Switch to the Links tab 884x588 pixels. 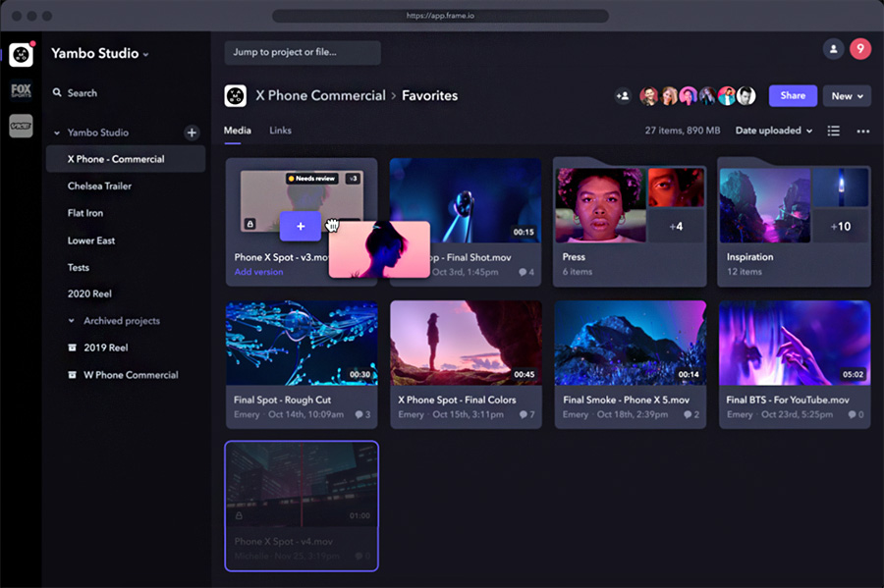280,131
